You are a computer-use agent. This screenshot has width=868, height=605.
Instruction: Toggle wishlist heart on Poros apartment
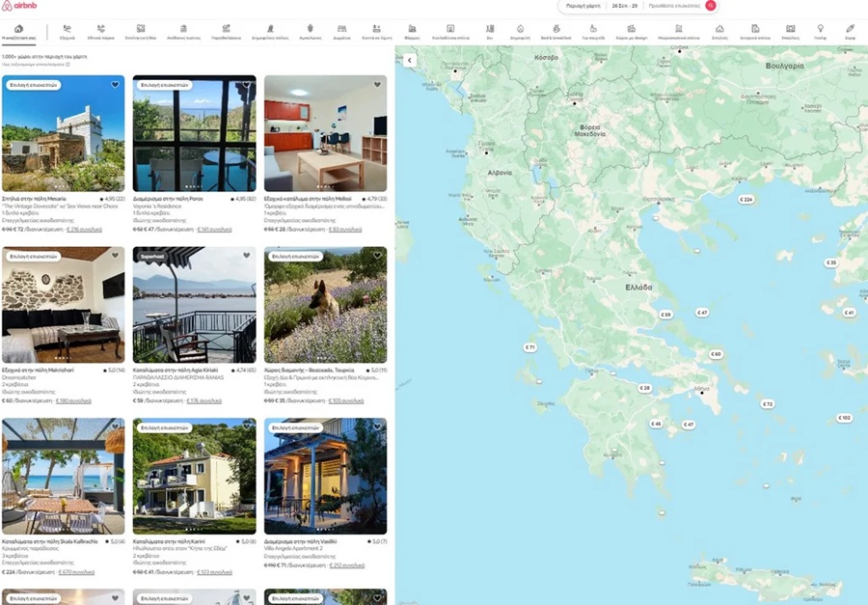click(x=246, y=85)
